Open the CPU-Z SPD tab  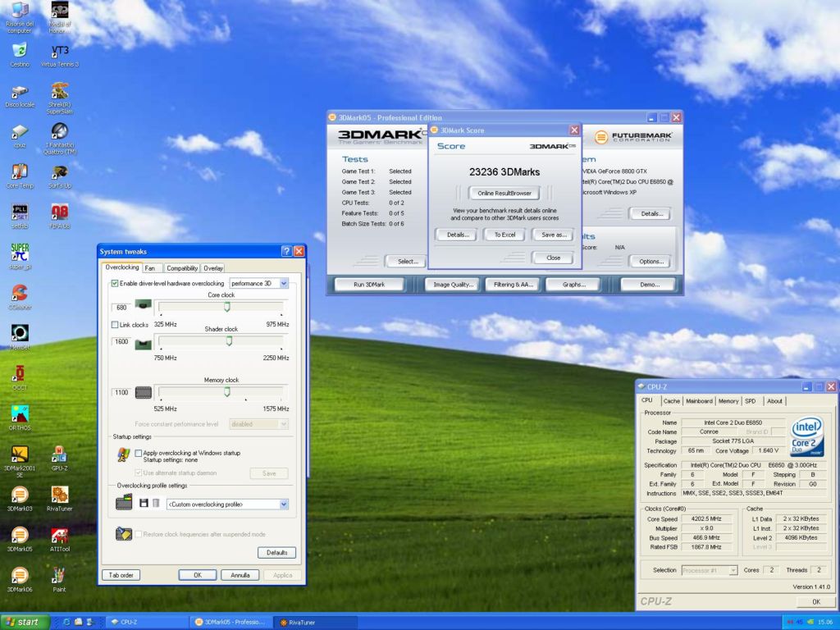pyautogui.click(x=751, y=401)
